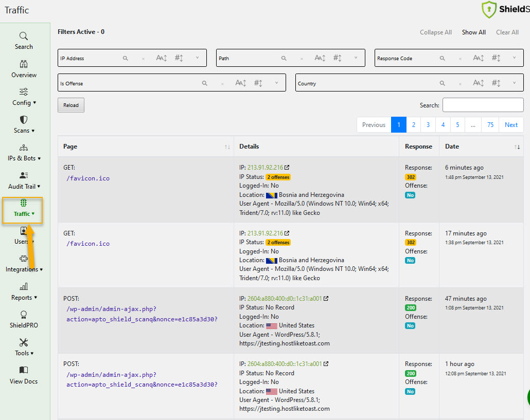Click the Show All link
This screenshot has width=530, height=420.
pyautogui.click(x=473, y=32)
